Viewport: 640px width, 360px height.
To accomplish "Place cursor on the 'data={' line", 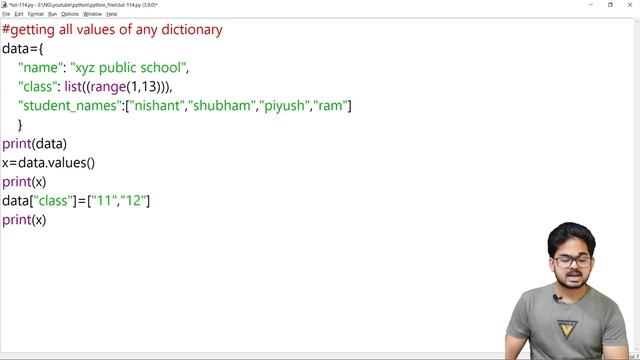I will coord(22,49).
